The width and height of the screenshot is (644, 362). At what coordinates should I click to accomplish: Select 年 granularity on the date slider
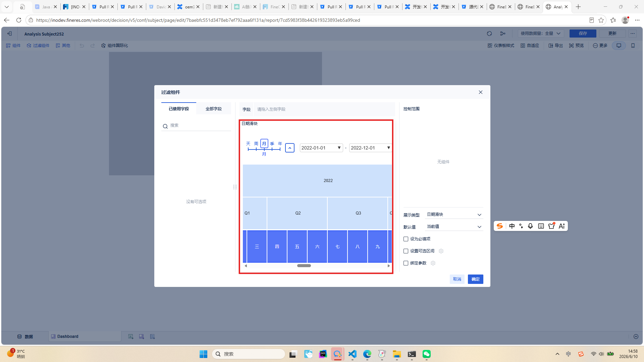280,144
